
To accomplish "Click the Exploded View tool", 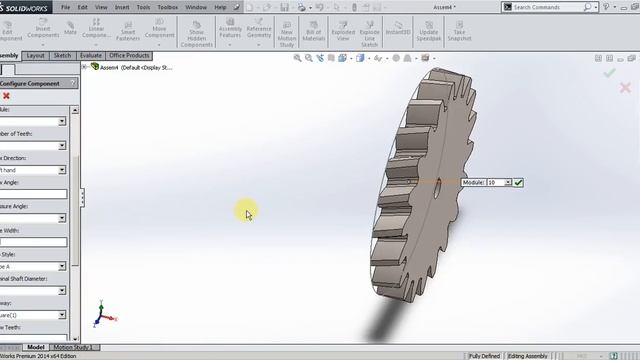I will (x=343, y=31).
